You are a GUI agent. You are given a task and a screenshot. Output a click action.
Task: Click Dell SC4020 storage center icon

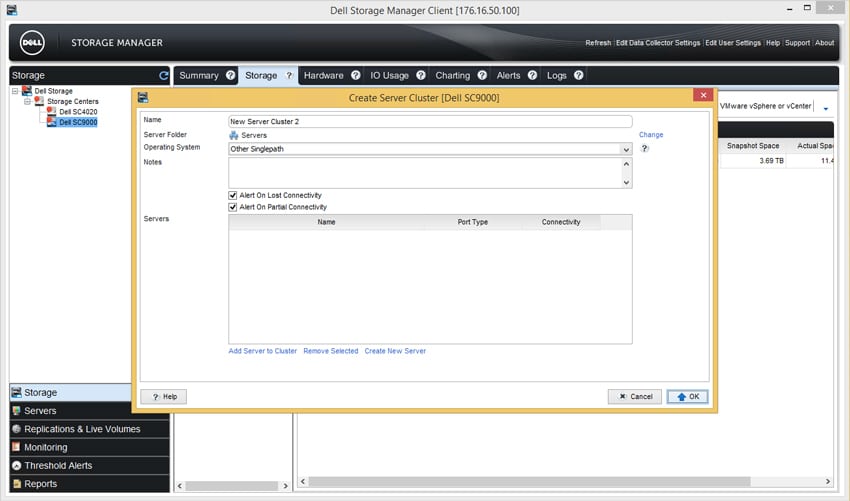(x=51, y=111)
